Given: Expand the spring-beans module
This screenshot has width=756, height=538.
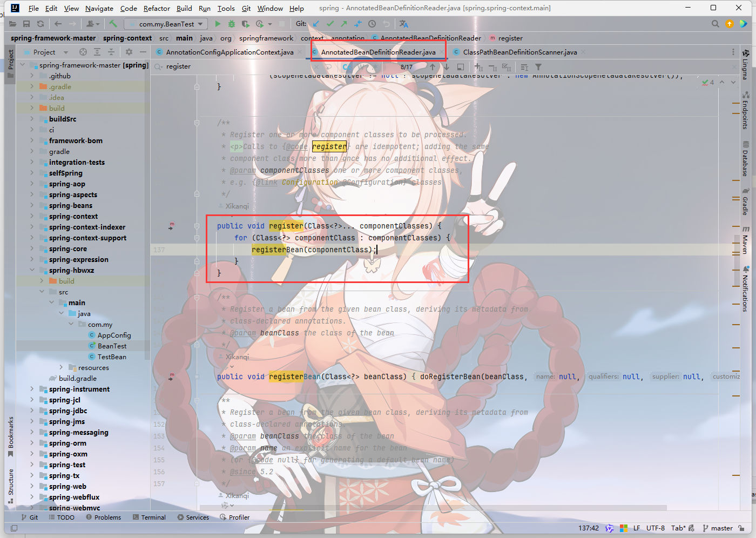Looking at the screenshot, I should pos(32,205).
